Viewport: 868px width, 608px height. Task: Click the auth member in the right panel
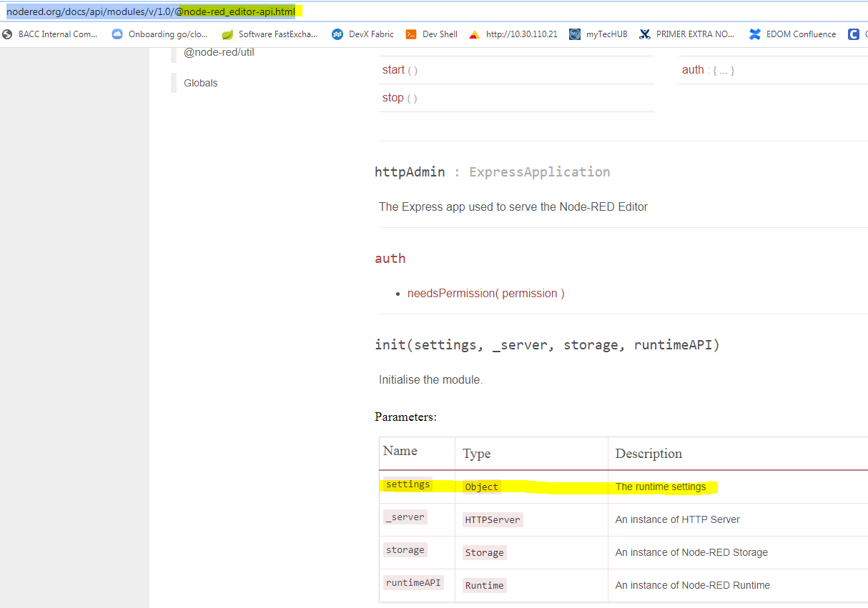[x=693, y=69]
